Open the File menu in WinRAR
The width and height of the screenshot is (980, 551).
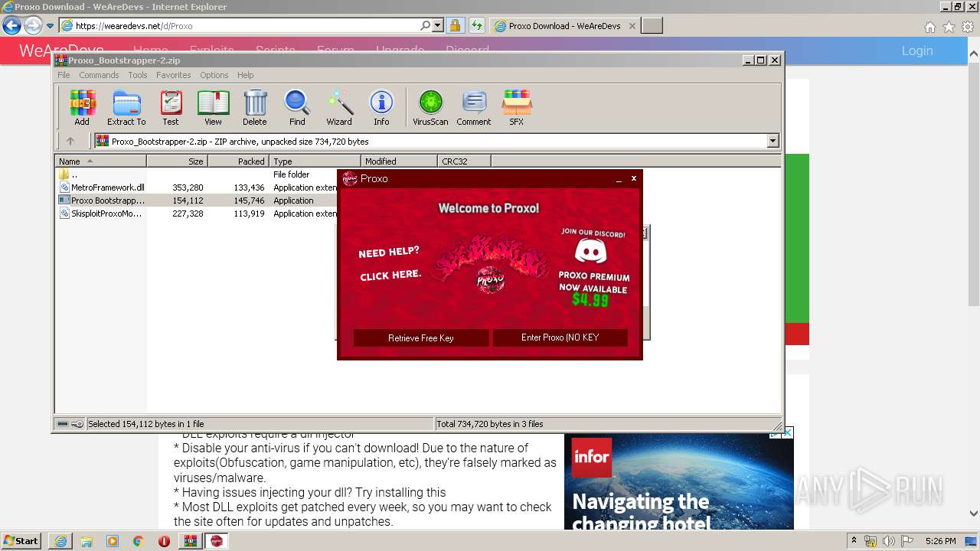pyautogui.click(x=64, y=75)
